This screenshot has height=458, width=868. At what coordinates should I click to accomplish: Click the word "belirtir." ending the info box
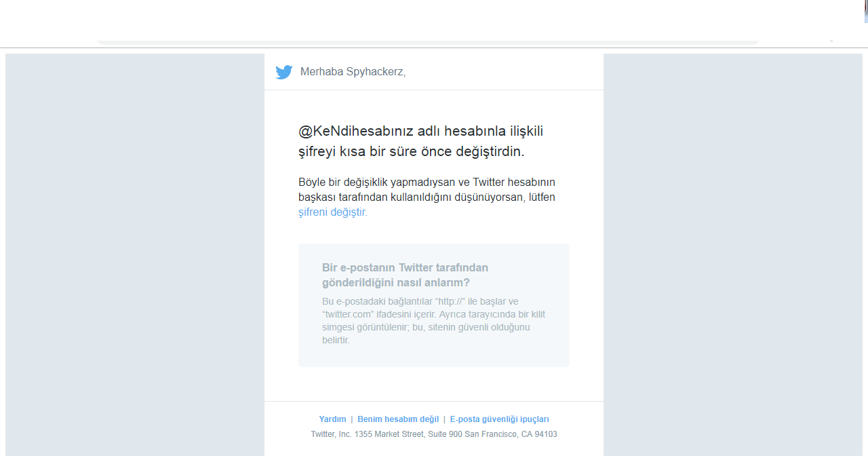click(x=336, y=340)
